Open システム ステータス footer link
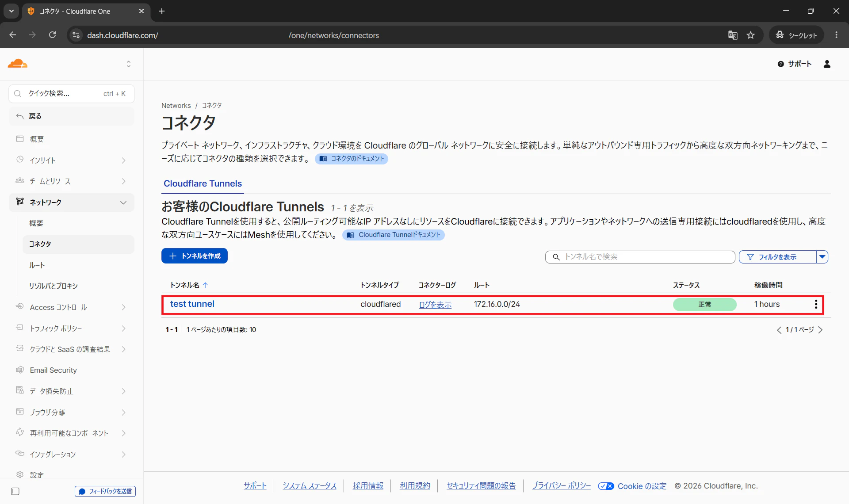Viewport: 849px width, 504px height. (x=310, y=486)
